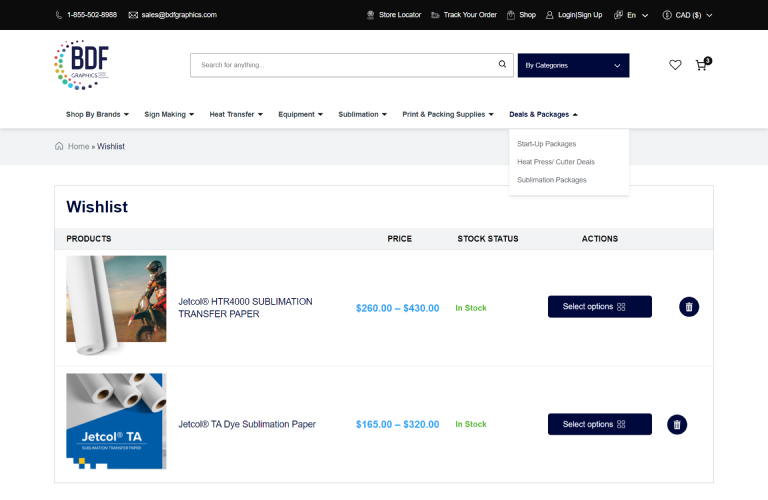768x500 pixels.
Task: Delete Jetcol HTR4000 paper from wishlist
Action: (x=689, y=307)
